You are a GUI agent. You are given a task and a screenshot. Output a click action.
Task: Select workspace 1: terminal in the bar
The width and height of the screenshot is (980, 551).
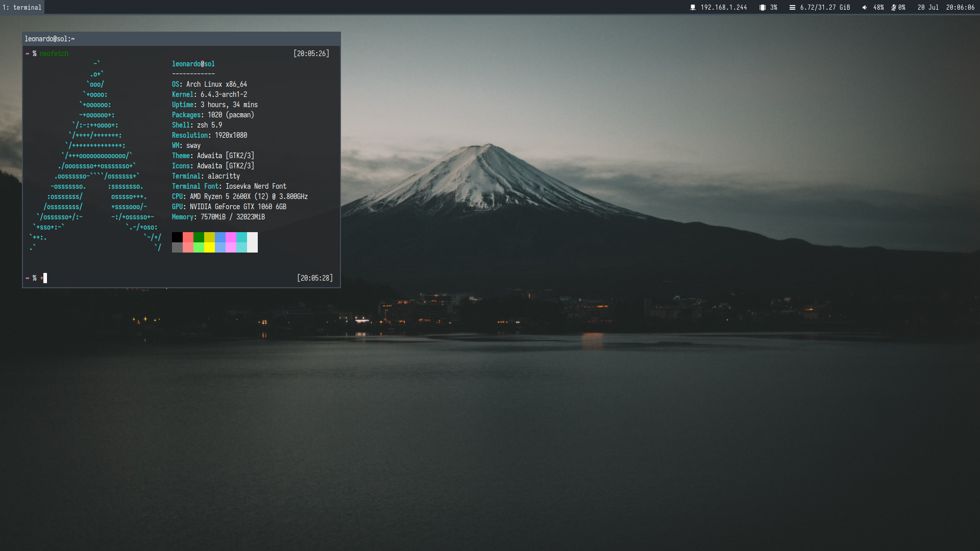coord(22,8)
